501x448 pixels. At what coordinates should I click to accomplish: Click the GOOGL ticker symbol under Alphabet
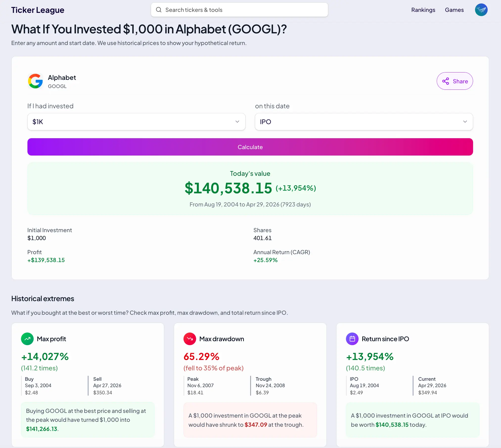tap(57, 86)
